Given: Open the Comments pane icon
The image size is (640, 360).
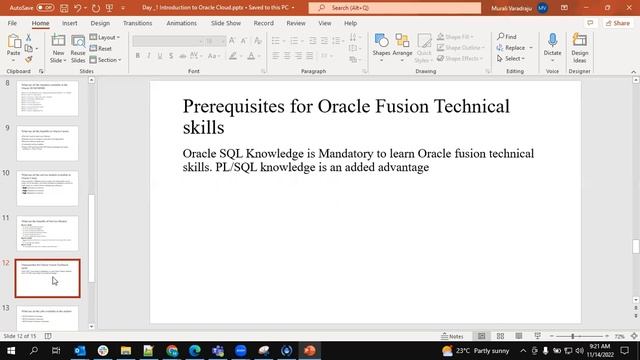Looking at the screenshot, I should click(x=590, y=23).
